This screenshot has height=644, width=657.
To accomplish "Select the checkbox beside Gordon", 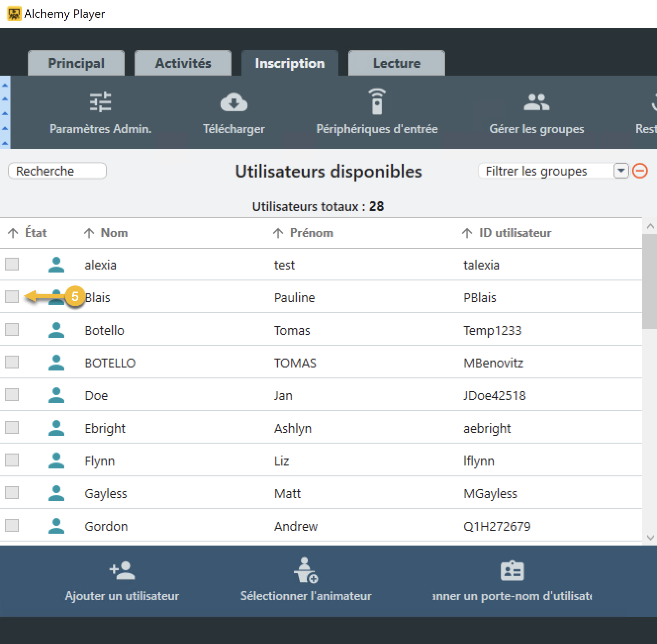I will (12, 525).
